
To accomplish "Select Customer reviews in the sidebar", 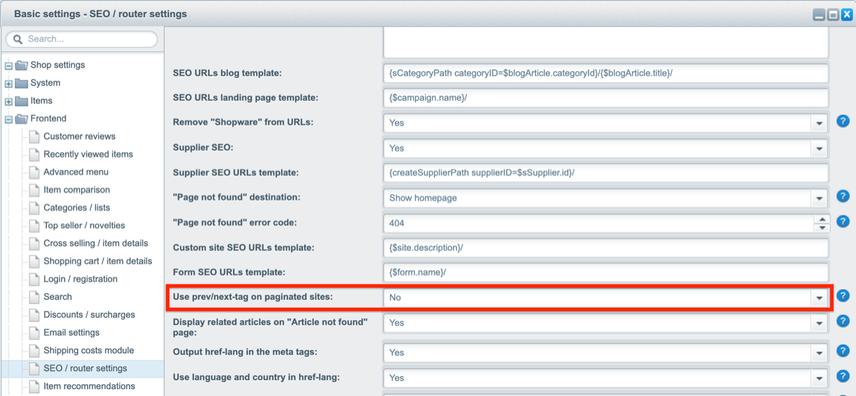I will click(x=79, y=137).
